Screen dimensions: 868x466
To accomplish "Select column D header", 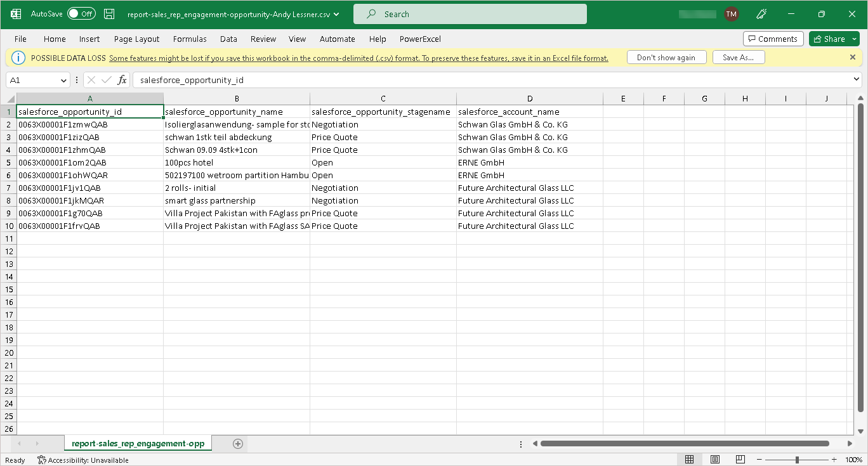I will click(530, 99).
